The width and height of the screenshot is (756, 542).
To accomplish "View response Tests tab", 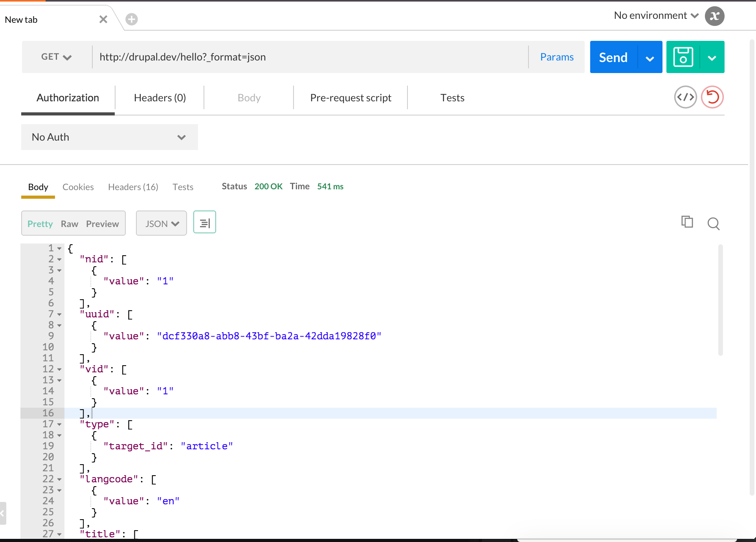I will click(183, 187).
